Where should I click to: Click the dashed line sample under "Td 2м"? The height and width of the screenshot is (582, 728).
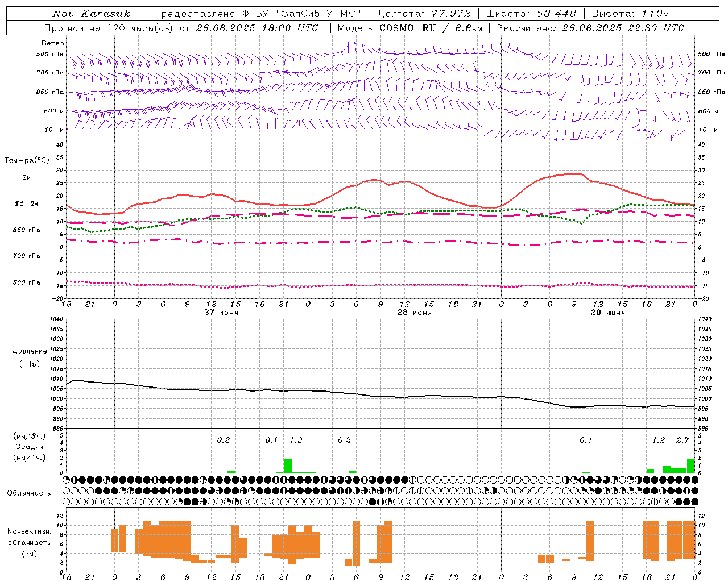(x=25, y=210)
